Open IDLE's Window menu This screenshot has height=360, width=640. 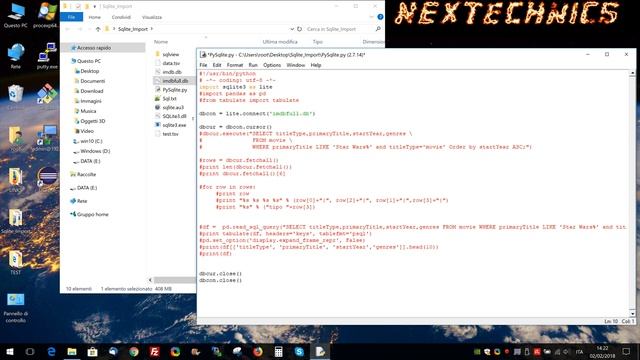coord(296,65)
